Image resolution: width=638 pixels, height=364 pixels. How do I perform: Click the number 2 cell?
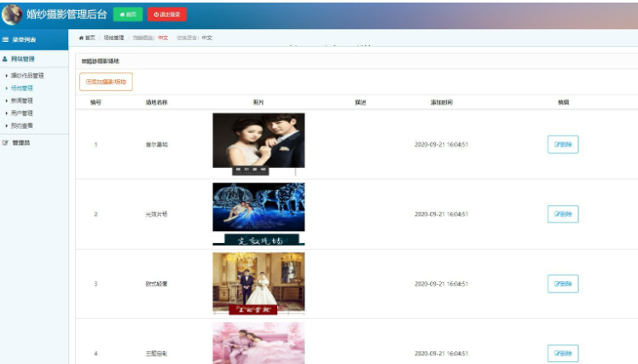point(96,214)
